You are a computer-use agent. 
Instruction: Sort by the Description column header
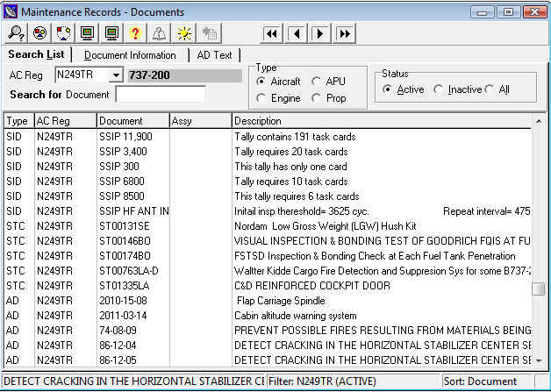382,121
